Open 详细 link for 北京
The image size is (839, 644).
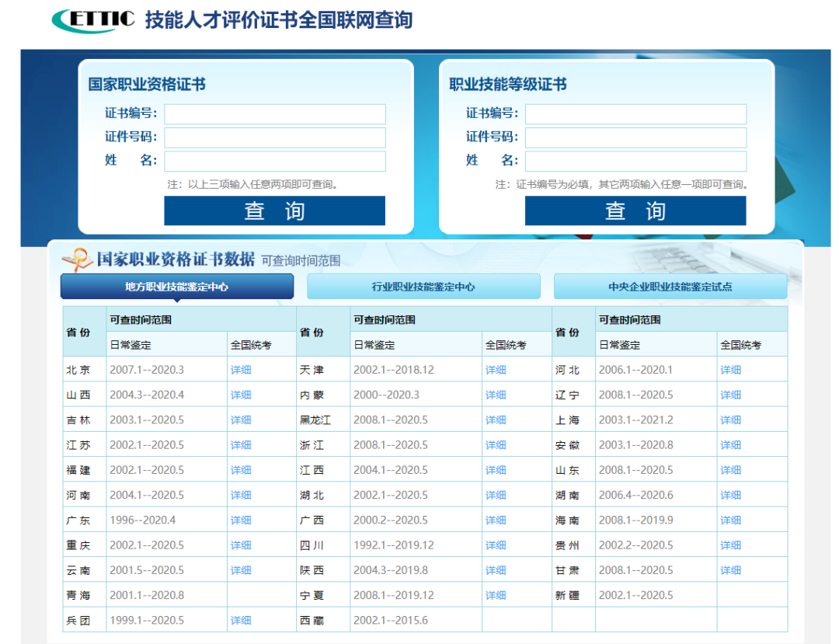click(241, 370)
